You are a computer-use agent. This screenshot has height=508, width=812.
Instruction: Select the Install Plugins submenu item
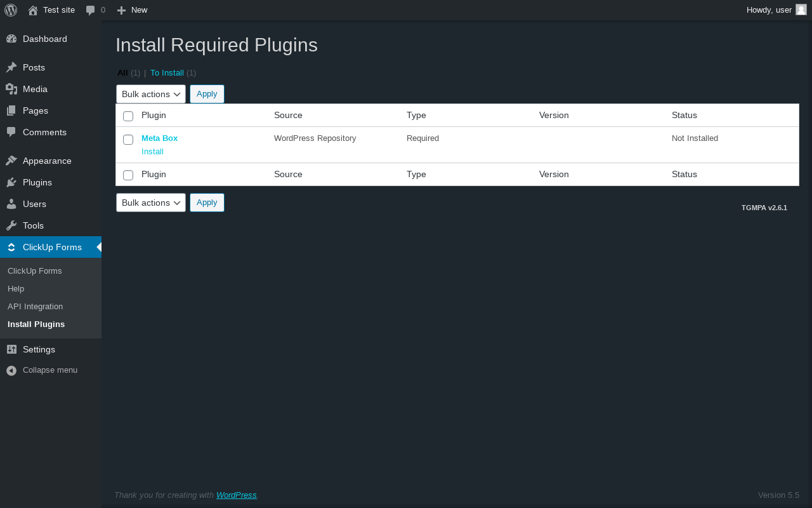coord(36,324)
